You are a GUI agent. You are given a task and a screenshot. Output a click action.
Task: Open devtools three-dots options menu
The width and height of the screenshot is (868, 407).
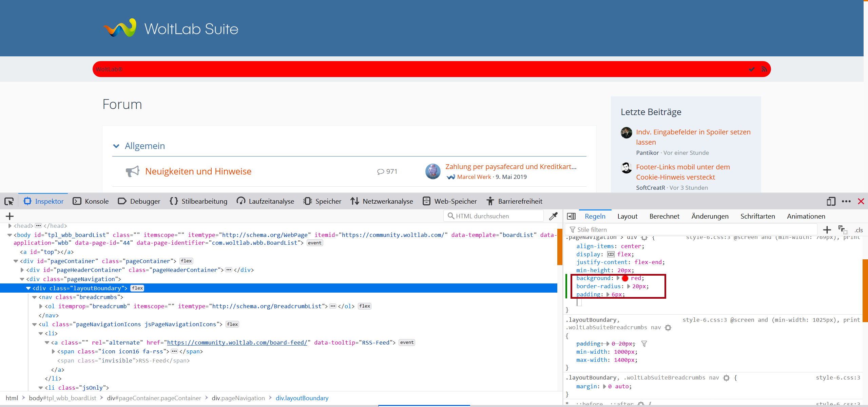846,201
